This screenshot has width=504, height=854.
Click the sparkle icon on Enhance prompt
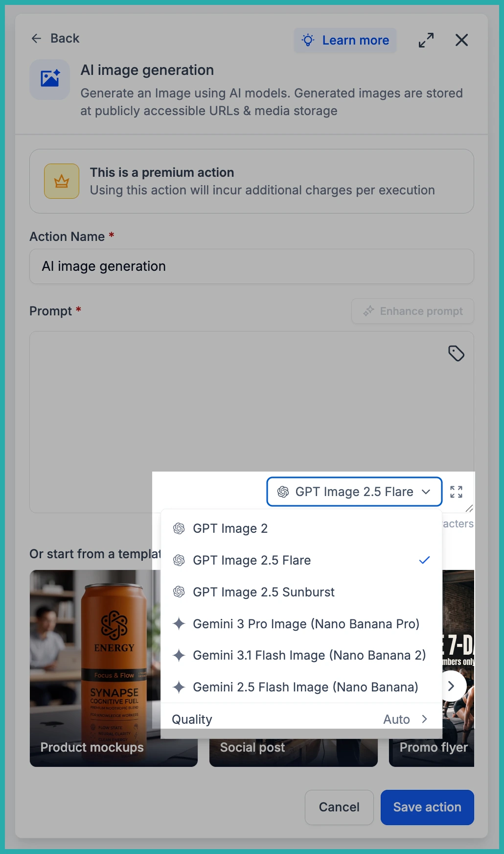tap(368, 311)
